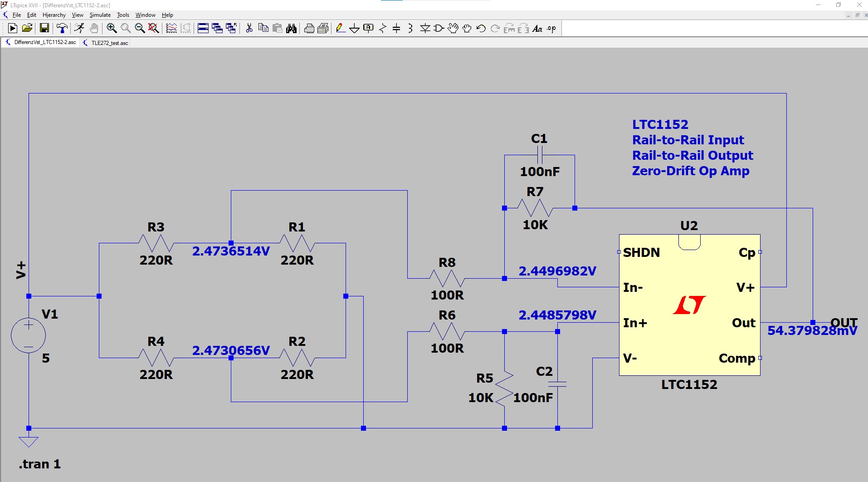Image resolution: width=868 pixels, height=482 pixels.
Task: Select the Label Net tool
Action: point(368,29)
